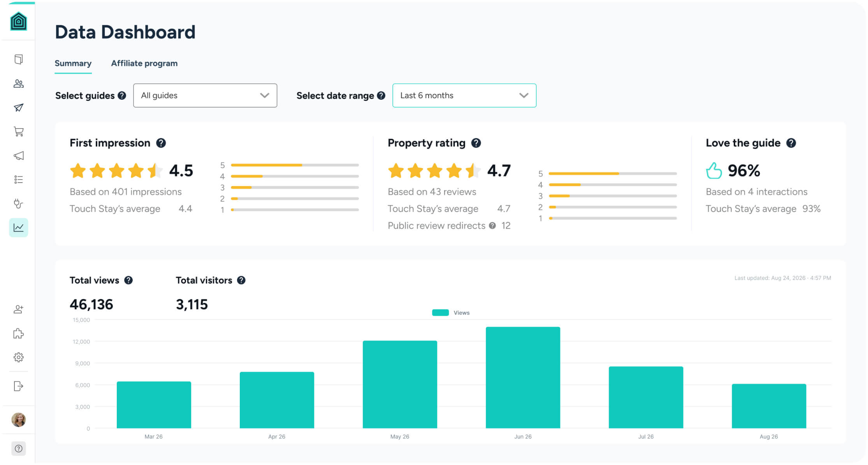Show help for Total visitors

coord(241,280)
